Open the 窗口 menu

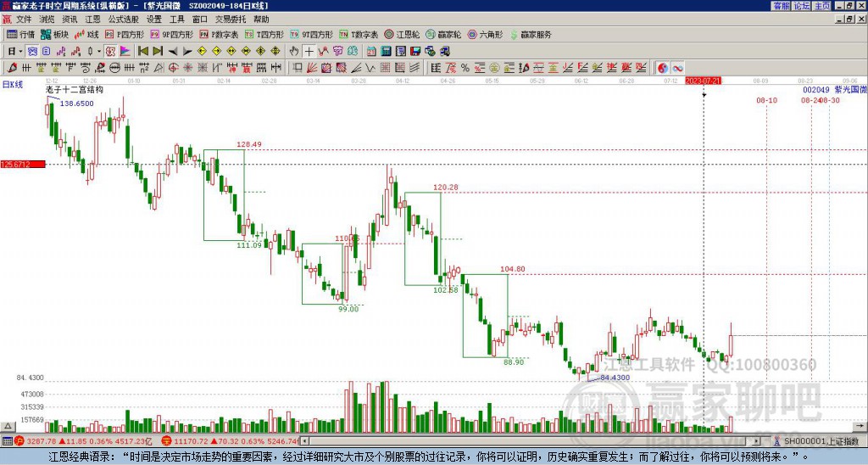click(x=200, y=20)
